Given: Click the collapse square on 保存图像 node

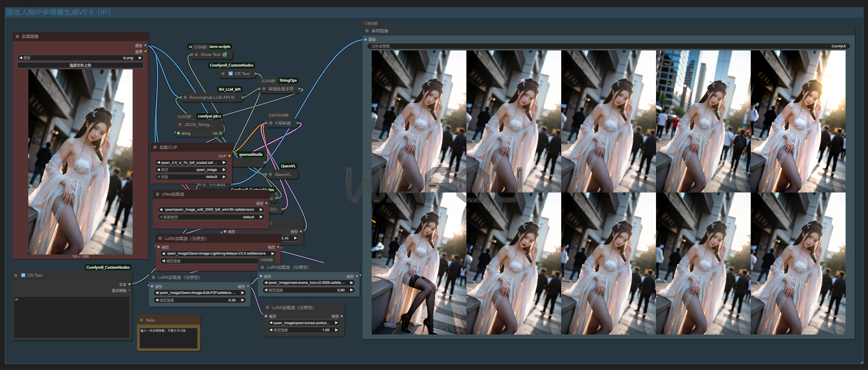Looking at the screenshot, I should pos(367,31).
